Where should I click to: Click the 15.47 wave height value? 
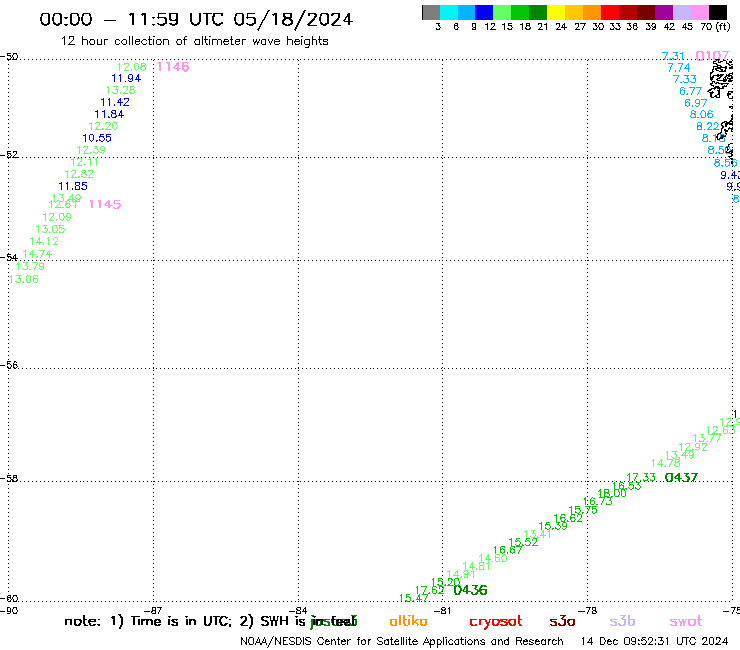tap(414, 598)
